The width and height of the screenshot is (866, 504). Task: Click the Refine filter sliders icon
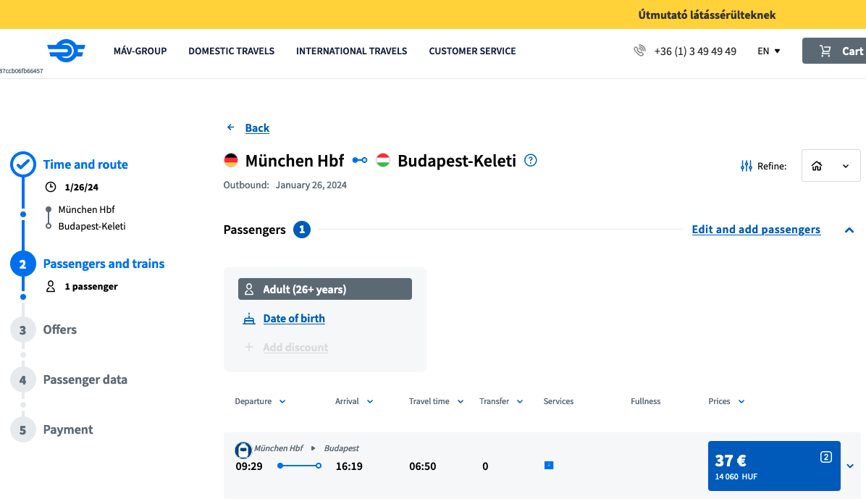(747, 166)
